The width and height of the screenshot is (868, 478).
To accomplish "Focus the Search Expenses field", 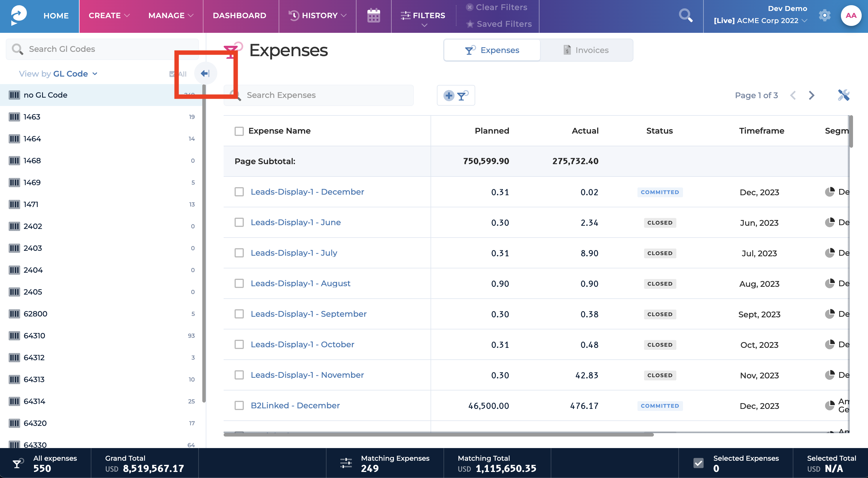I will (318, 95).
